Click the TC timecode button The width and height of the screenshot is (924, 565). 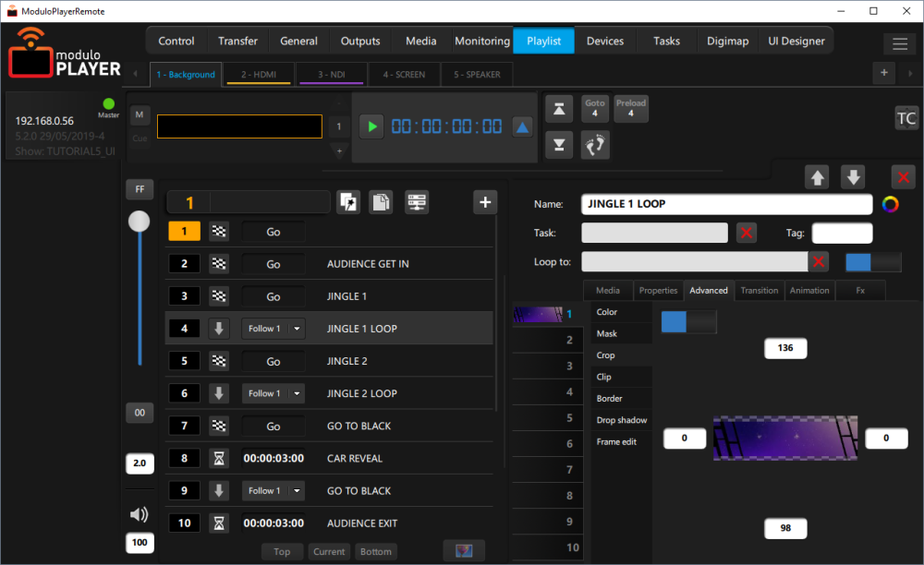[x=906, y=118]
